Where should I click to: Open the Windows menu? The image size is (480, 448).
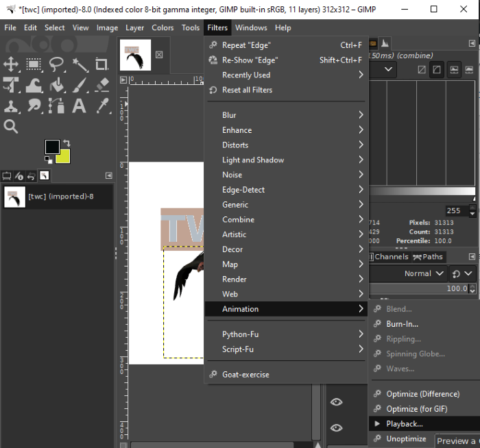[250, 27]
